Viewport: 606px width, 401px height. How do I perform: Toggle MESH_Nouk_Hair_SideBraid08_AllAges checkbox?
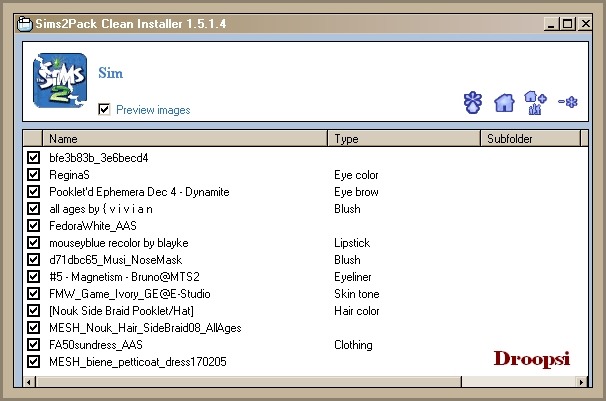tap(34, 327)
